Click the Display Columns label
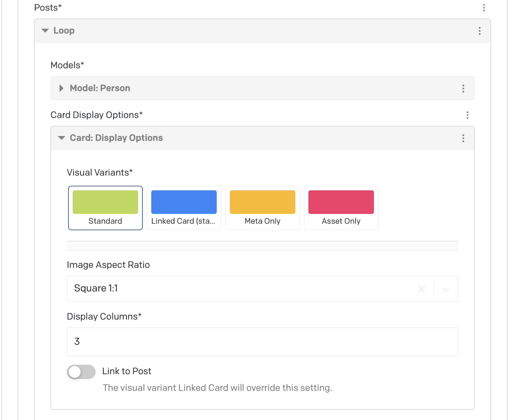Screen dimensions: 516x420 point(104,316)
